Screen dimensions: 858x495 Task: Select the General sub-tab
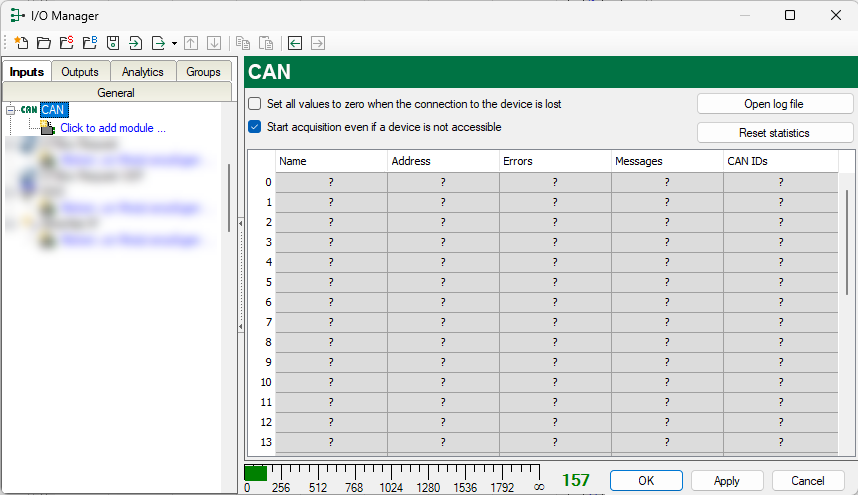(x=116, y=92)
